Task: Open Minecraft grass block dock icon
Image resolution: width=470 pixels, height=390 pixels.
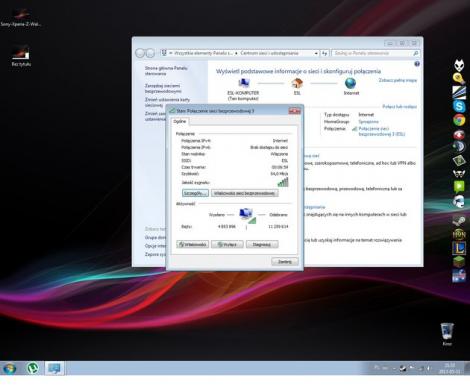Action: point(459,262)
